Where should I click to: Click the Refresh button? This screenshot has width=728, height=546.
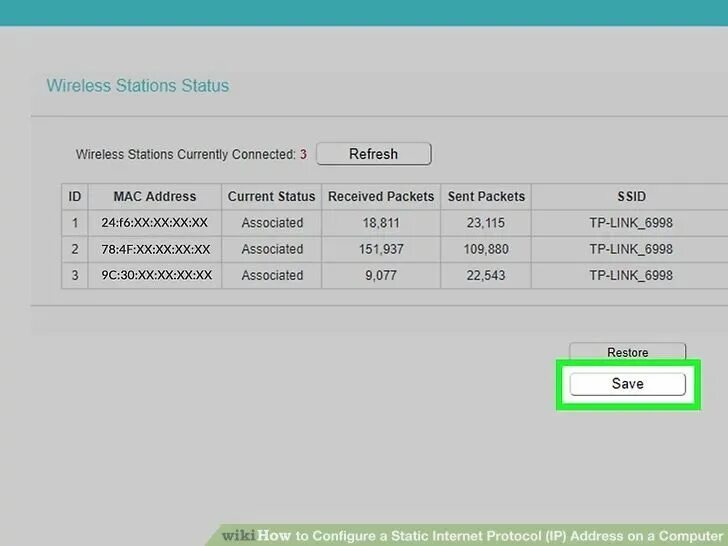tap(374, 154)
